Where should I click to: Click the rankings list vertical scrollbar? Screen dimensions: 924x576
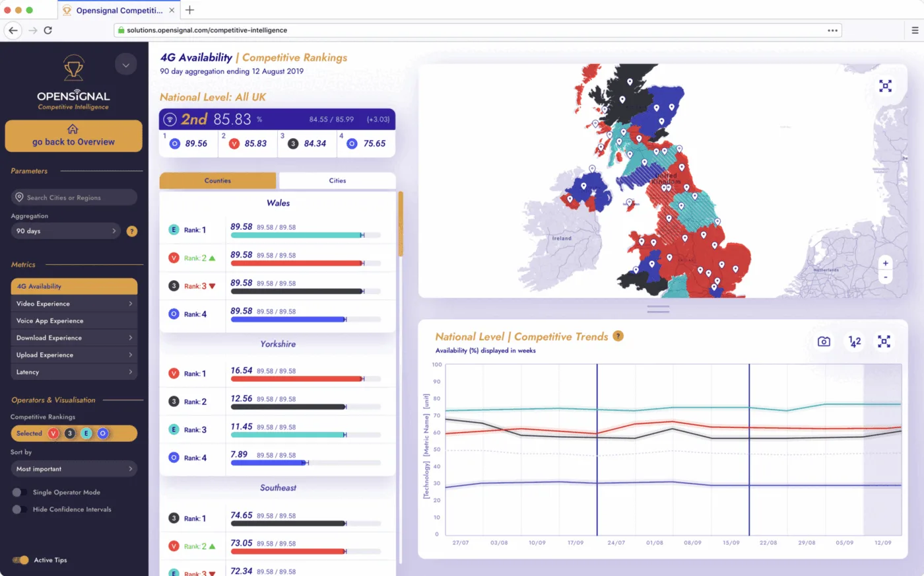point(401,225)
